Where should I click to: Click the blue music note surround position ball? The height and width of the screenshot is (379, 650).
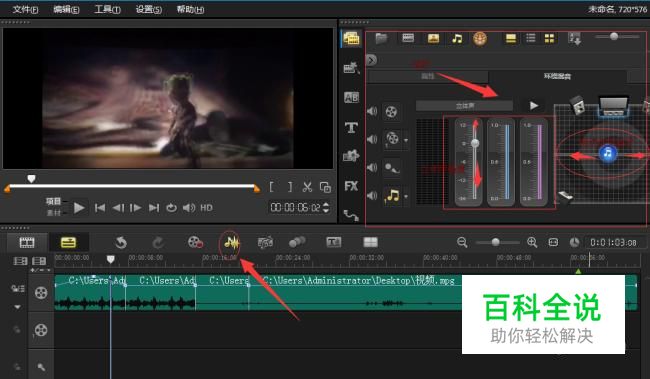tap(608, 153)
